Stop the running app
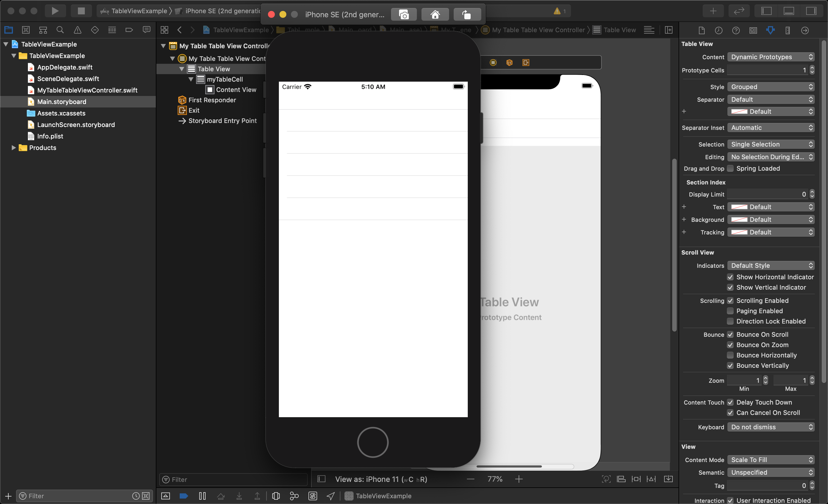828x504 pixels. (x=81, y=11)
